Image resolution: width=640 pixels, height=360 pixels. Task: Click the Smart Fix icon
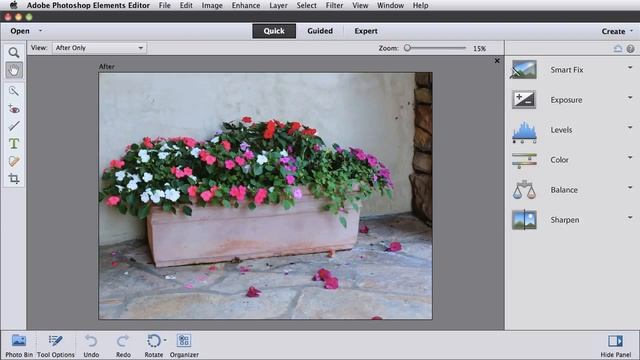(x=524, y=69)
